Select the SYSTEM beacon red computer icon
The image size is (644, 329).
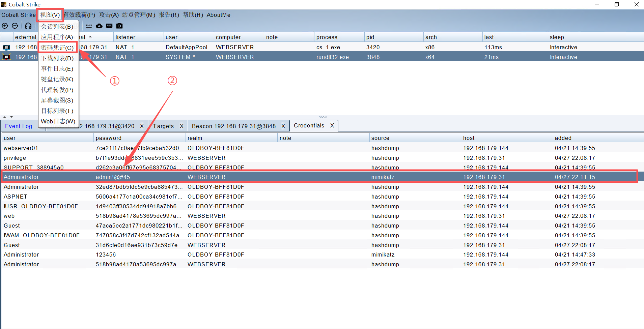[x=6, y=57]
